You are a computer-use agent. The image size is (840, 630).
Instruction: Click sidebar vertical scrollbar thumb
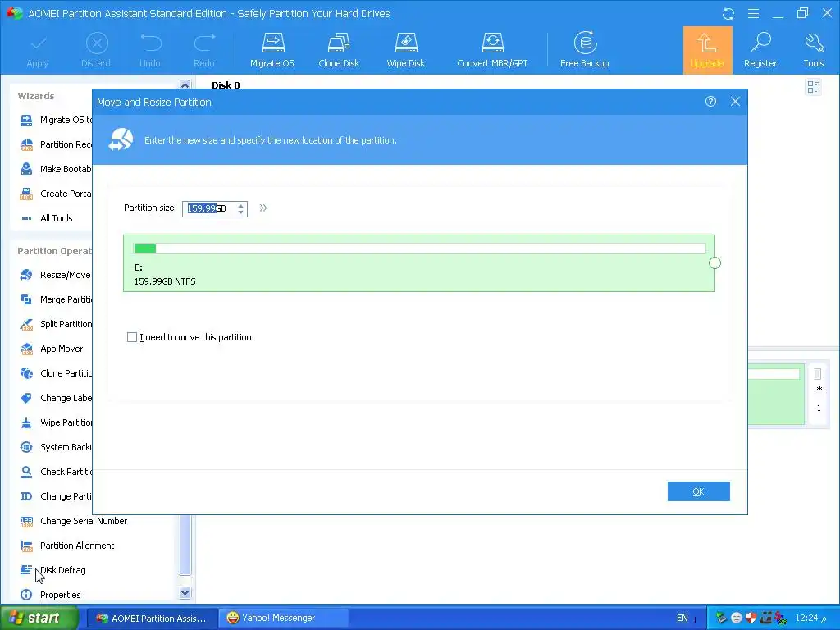pos(185,544)
